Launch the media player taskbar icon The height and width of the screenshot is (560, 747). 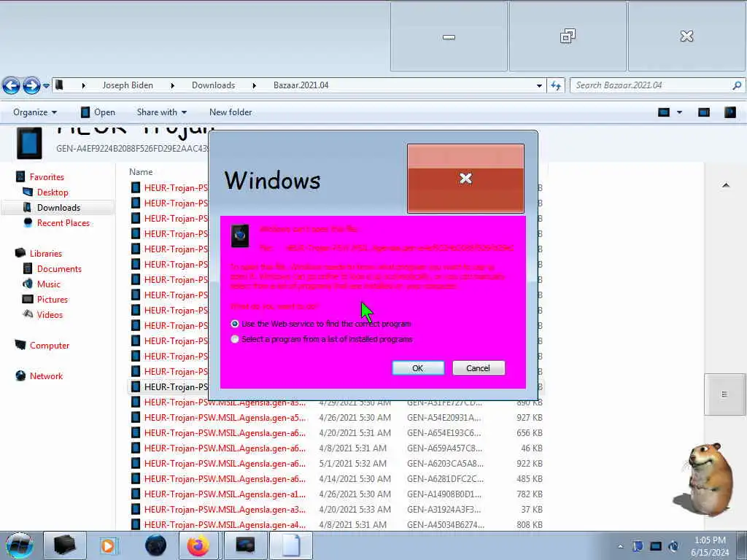108,545
